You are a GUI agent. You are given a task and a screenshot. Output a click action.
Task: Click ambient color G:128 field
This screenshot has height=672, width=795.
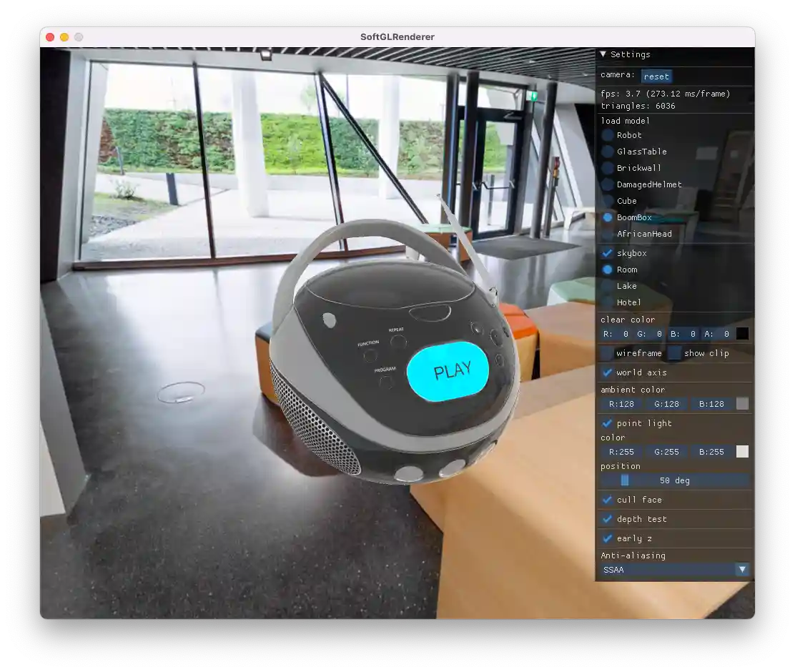[666, 404]
